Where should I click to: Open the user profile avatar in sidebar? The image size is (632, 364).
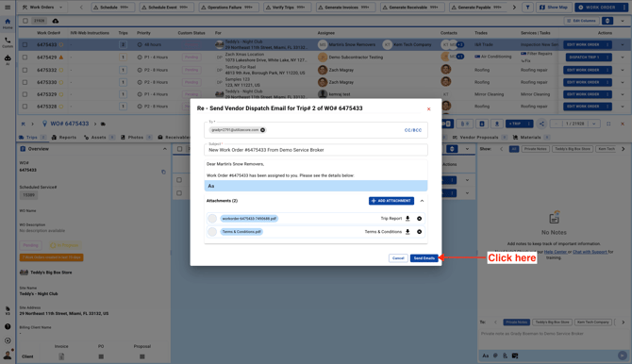pyautogui.click(x=8, y=355)
